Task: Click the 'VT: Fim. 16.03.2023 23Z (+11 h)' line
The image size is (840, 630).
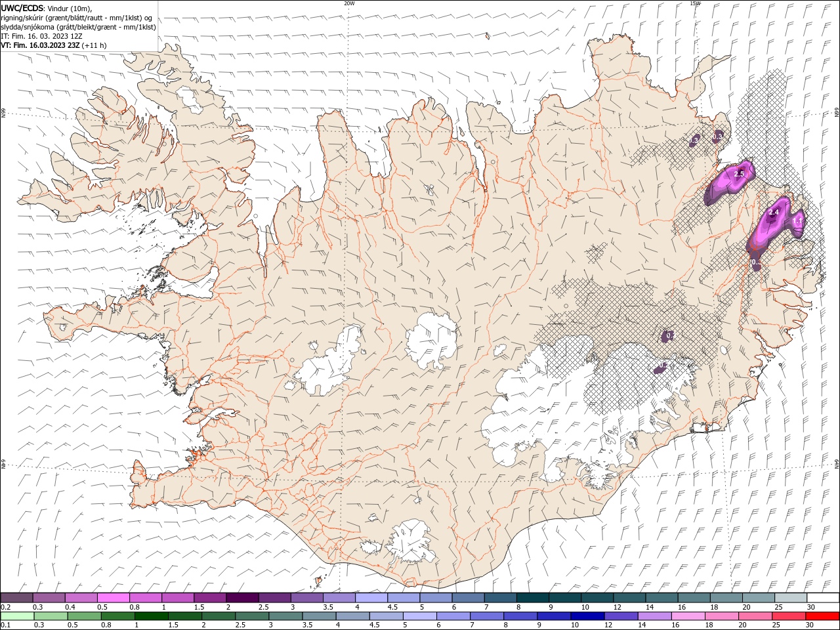Action: point(54,45)
